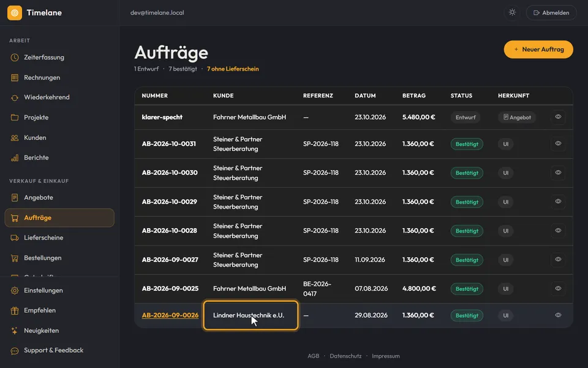588x368 pixels.
Task: Select the Lindner Haustechnik e.U. customer cell
Action: (x=251, y=315)
